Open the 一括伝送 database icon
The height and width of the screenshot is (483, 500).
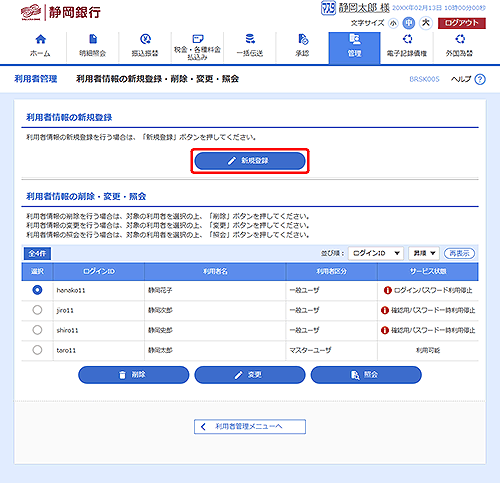point(250,39)
